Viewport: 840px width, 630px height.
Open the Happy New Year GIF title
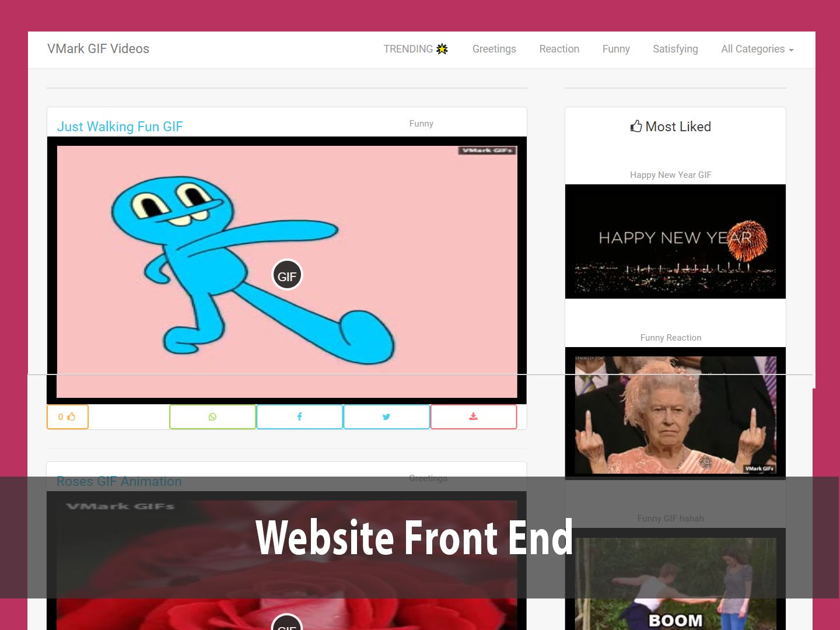pos(671,175)
